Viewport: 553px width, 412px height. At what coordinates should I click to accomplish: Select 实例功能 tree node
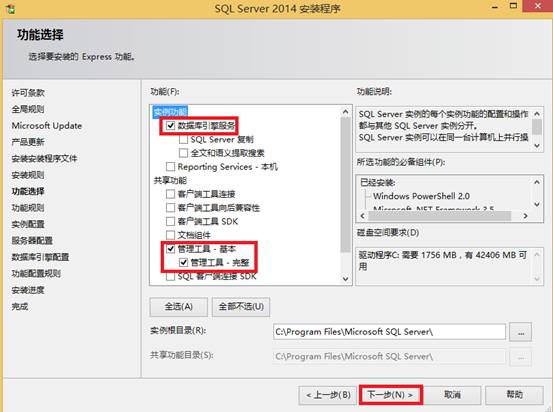pos(170,112)
